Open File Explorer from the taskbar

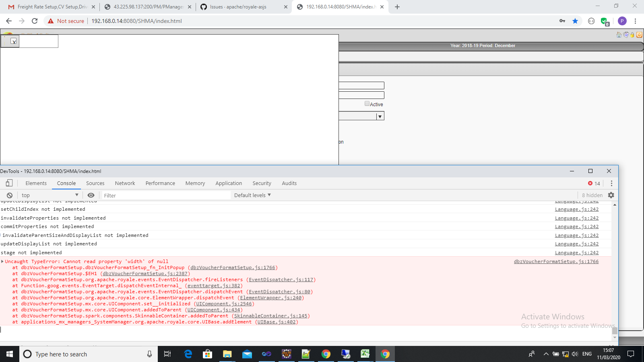(x=227, y=354)
